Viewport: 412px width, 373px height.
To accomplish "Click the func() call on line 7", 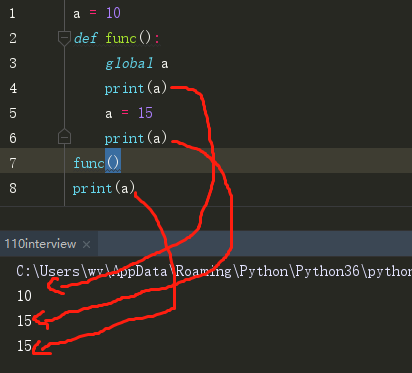I will [x=97, y=163].
